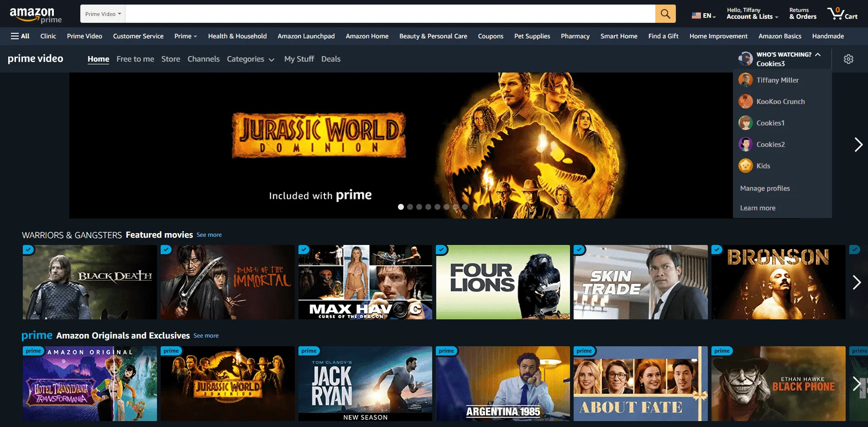Viewport: 868px width, 427px height.
Task: Open the Black Death movie thumbnail
Action: pos(90,282)
